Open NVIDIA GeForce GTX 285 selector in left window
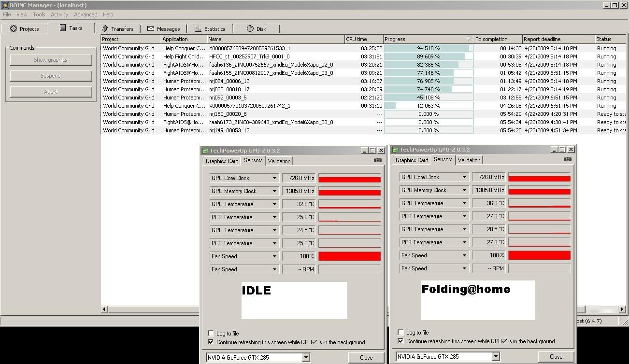 tap(306, 357)
